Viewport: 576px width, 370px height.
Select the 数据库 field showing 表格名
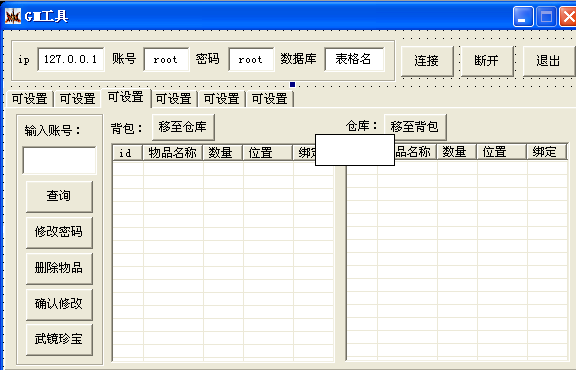(x=354, y=59)
